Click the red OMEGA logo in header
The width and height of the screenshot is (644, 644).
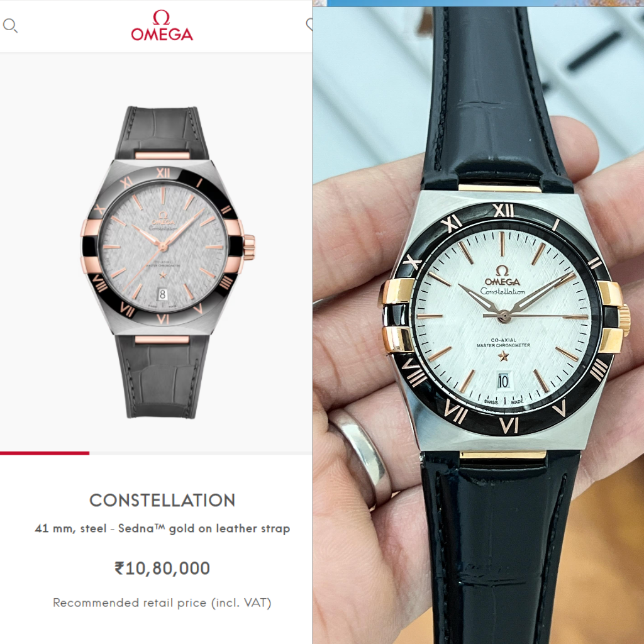(x=162, y=25)
